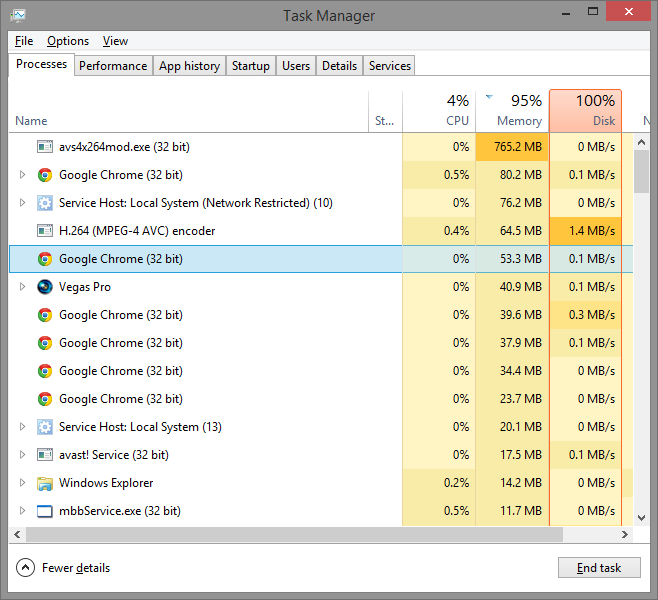Click the Fewer details arrow icon

[25, 568]
